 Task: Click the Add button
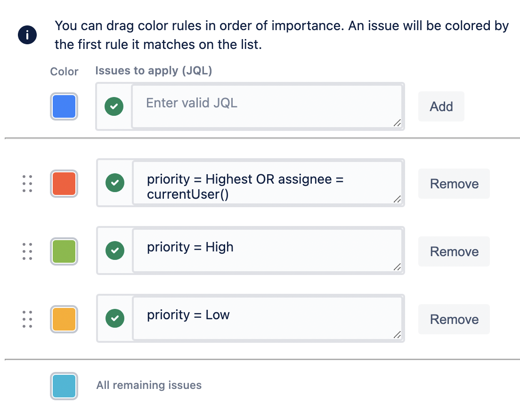point(441,106)
